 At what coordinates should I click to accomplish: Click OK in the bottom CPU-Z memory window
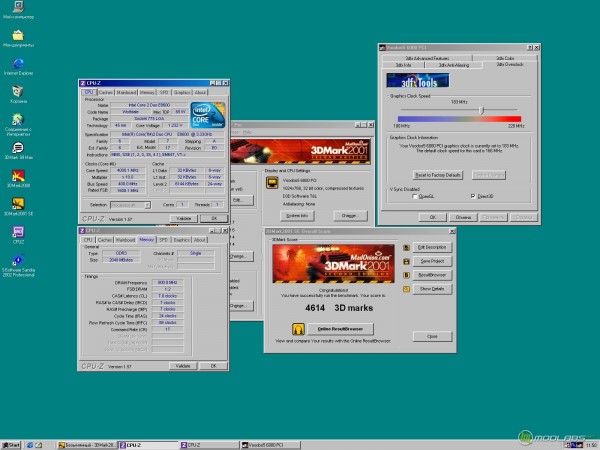[214, 366]
